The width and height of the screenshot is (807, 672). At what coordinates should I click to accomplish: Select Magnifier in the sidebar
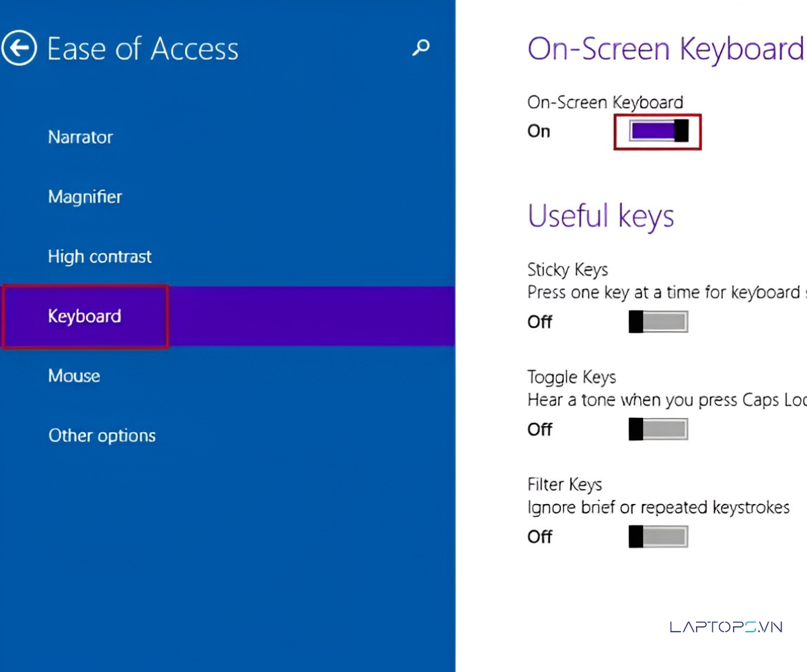(x=85, y=197)
